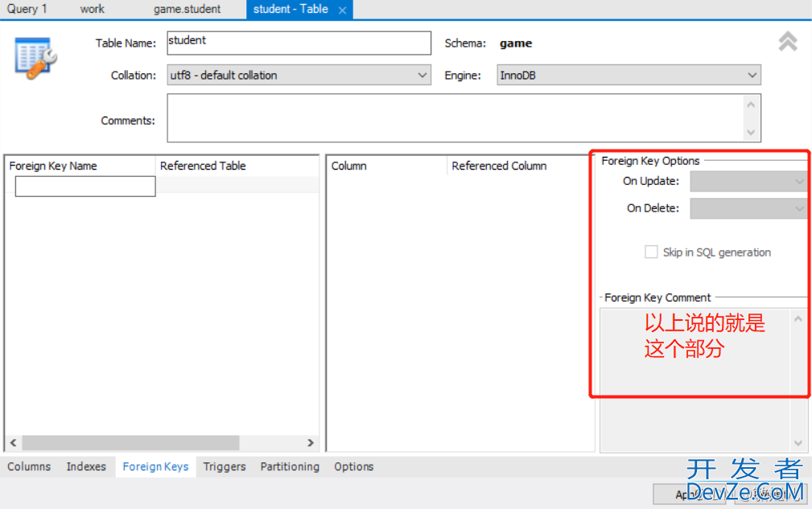Open the On Update dropdown
Screen dimensions: 812x509
[x=748, y=182]
